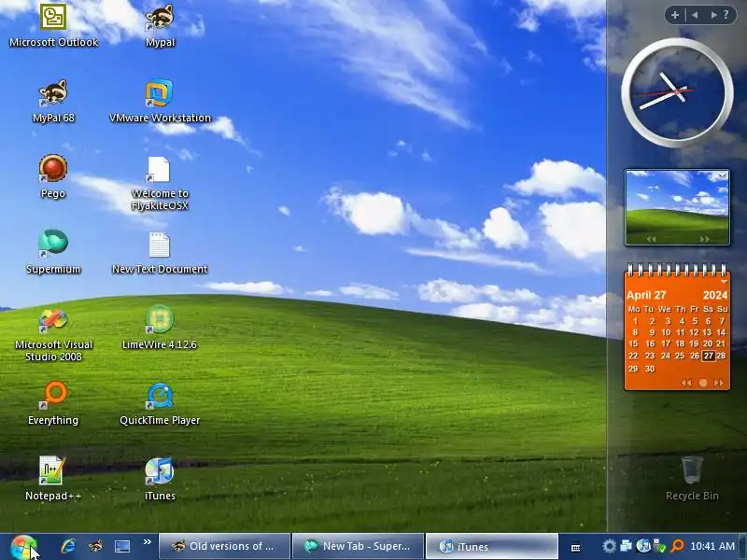Switch to New Tab - Supermium taskbar button
Screen dimensions: 747x560
pos(358,546)
